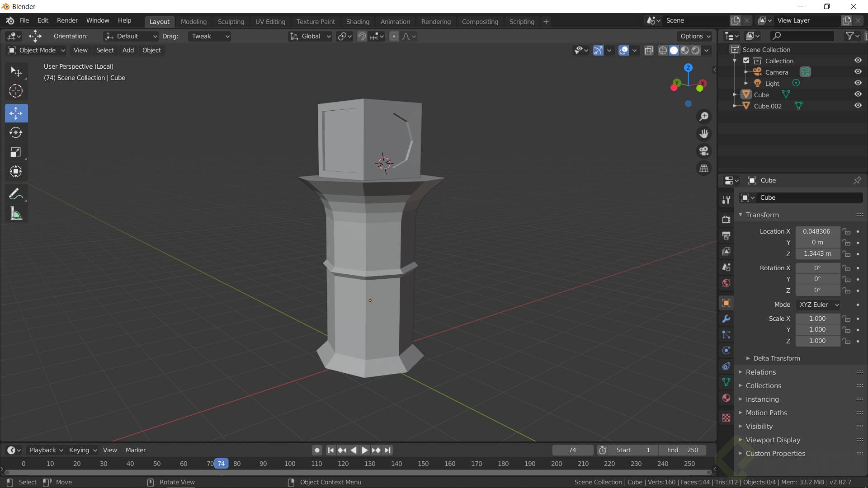Open the Modifier properties wrench tab
Viewport: 868px width, 488px height.
pyautogui.click(x=726, y=319)
